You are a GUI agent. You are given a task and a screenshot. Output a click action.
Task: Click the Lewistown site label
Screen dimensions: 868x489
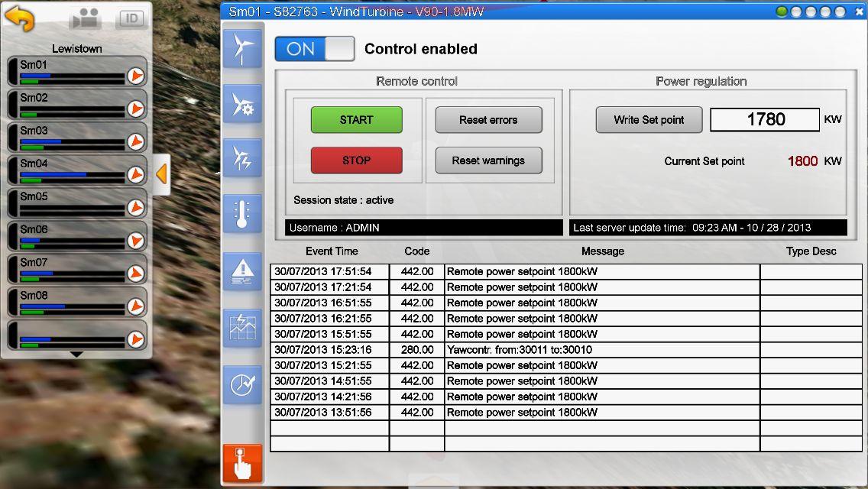[x=77, y=49]
